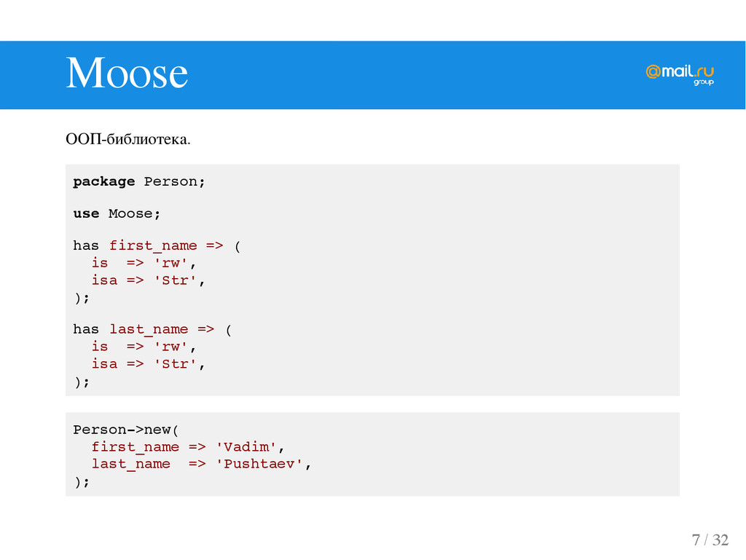Click "Moose;" in the use statement
The image size is (746, 560).
click(135, 213)
